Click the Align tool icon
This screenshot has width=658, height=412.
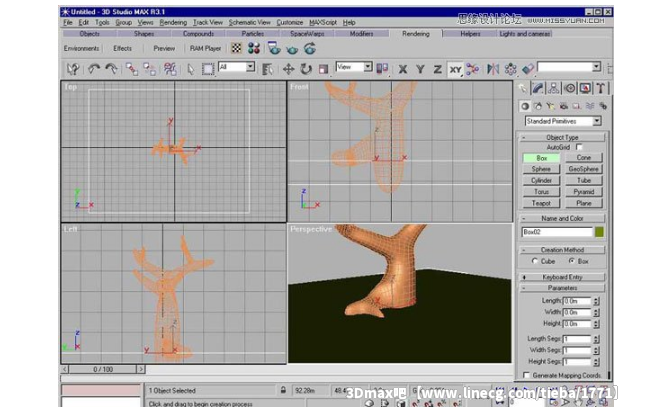[x=528, y=68]
